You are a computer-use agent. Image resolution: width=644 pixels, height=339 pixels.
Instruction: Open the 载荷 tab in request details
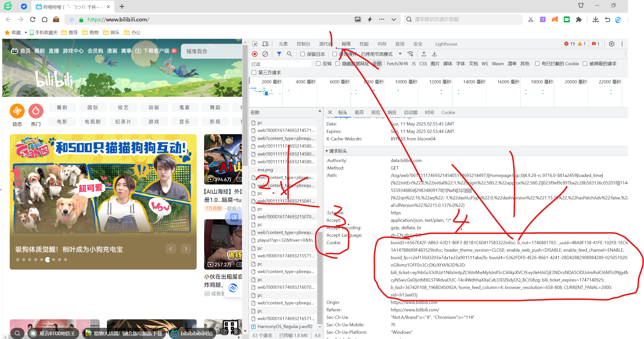point(359,112)
